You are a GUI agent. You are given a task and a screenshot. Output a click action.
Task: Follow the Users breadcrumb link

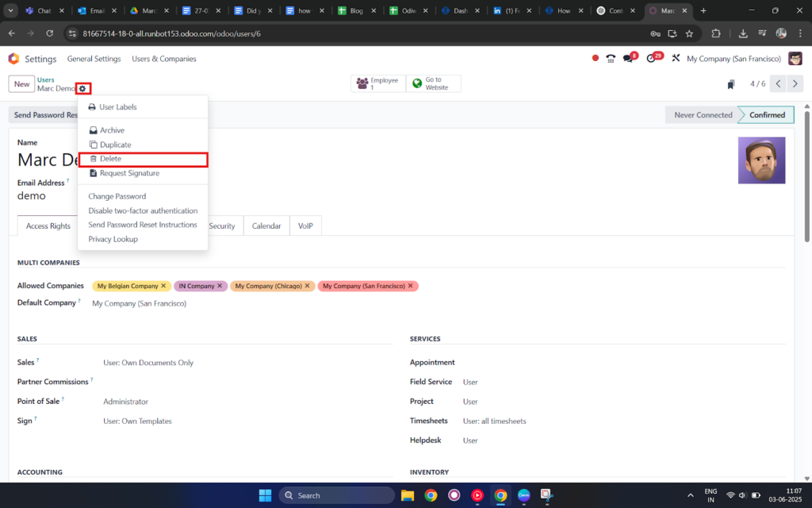(x=45, y=80)
